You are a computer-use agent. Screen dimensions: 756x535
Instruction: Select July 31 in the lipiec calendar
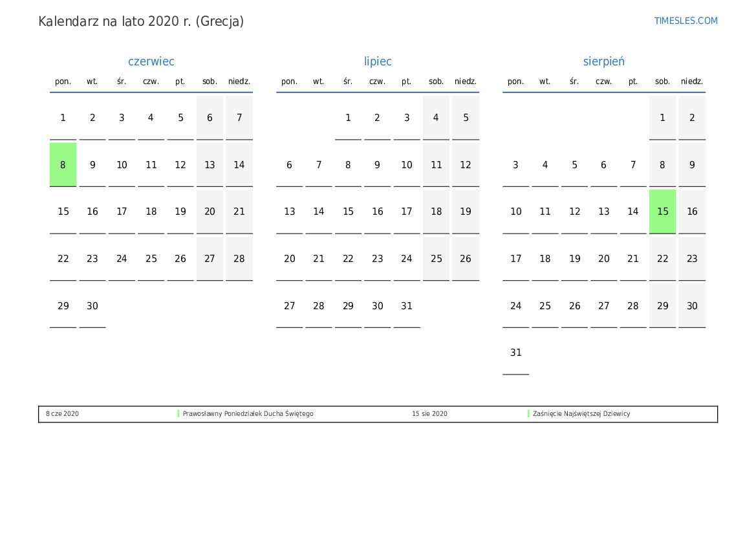[x=406, y=306]
